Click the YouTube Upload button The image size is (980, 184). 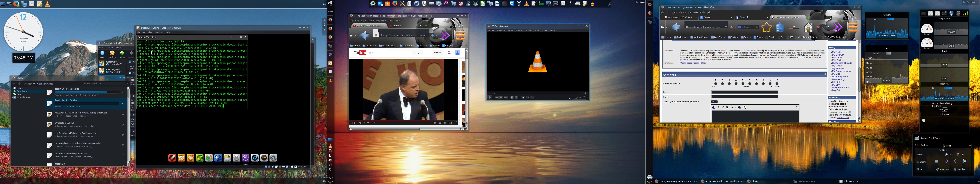point(437,53)
